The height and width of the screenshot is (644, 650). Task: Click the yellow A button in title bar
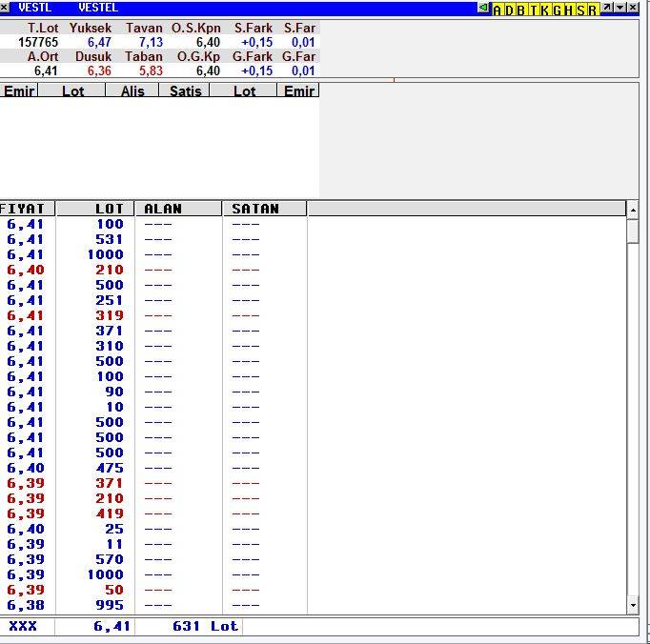point(497,9)
